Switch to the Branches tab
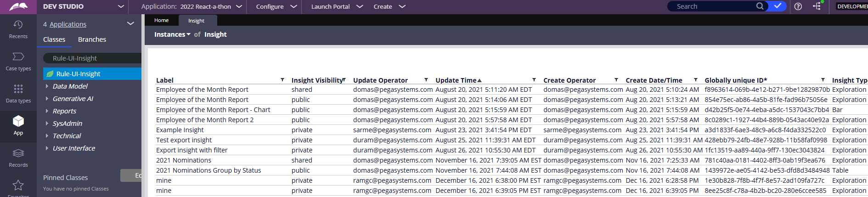 [x=92, y=39]
